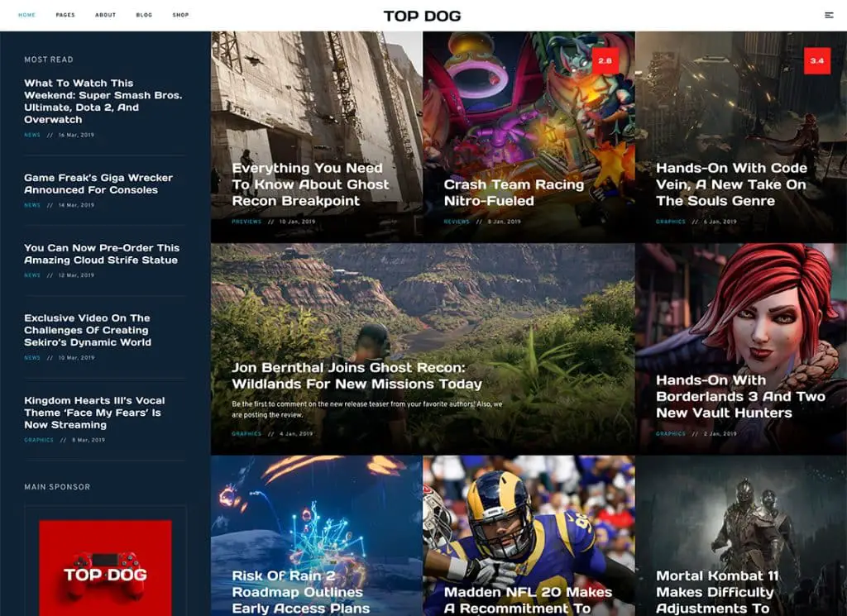The width and height of the screenshot is (847, 616).
Task: Open the Cloud Strife Statue pre-order article
Action: point(101,254)
